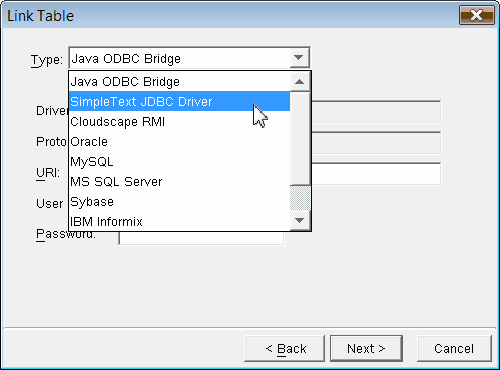Select MySQL database type
The width and height of the screenshot is (500, 370).
coord(179,161)
